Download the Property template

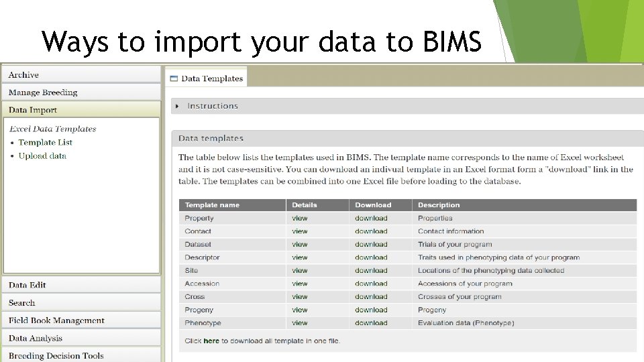[x=371, y=219]
